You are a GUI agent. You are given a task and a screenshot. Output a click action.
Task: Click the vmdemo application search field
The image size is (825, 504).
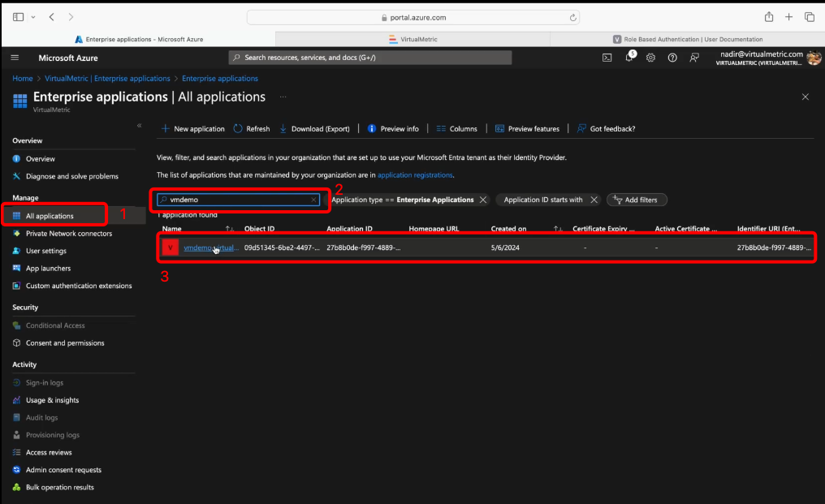[x=239, y=200]
